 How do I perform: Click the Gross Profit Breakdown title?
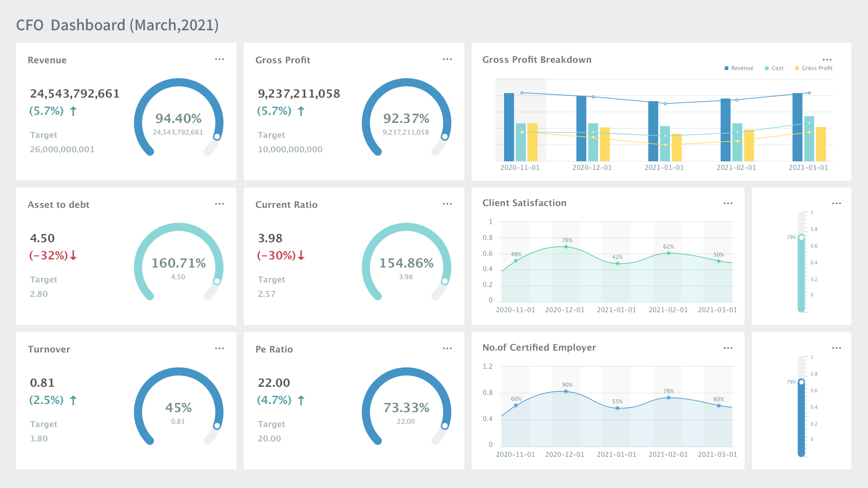[537, 60]
